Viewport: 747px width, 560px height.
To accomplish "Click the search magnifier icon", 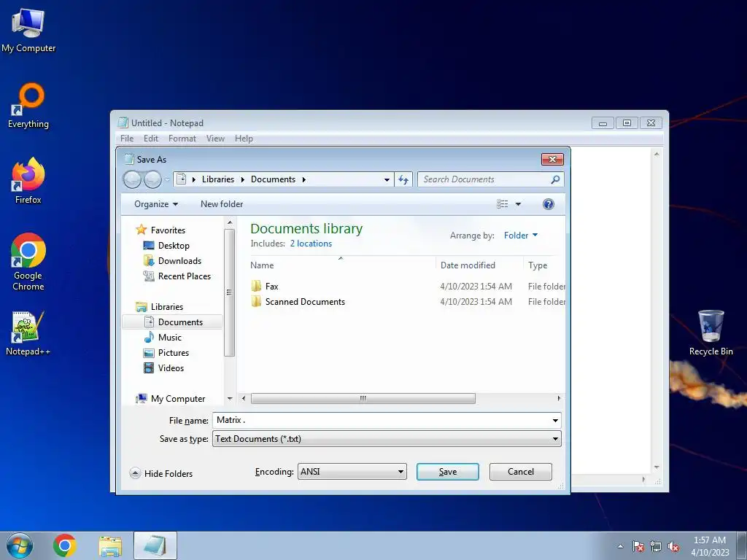I will tap(555, 179).
